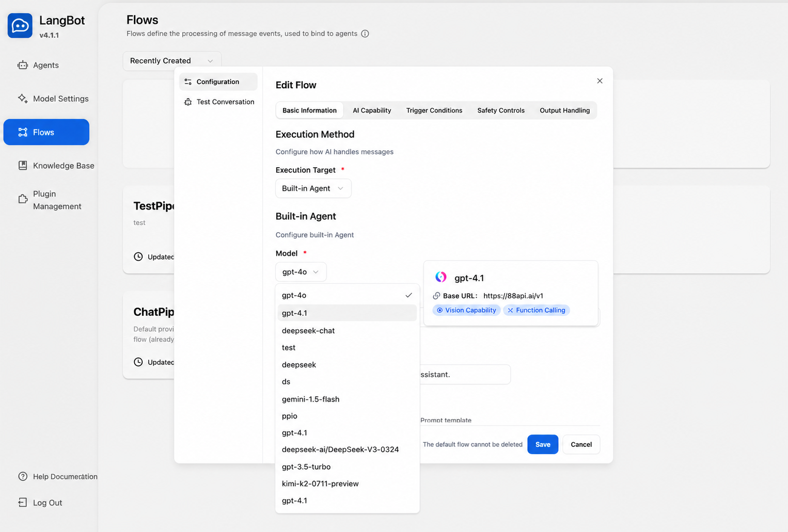Screen dimensions: 788x532
Task: Click the "gpt-4.1" title in the info card
Action: pyautogui.click(x=469, y=278)
